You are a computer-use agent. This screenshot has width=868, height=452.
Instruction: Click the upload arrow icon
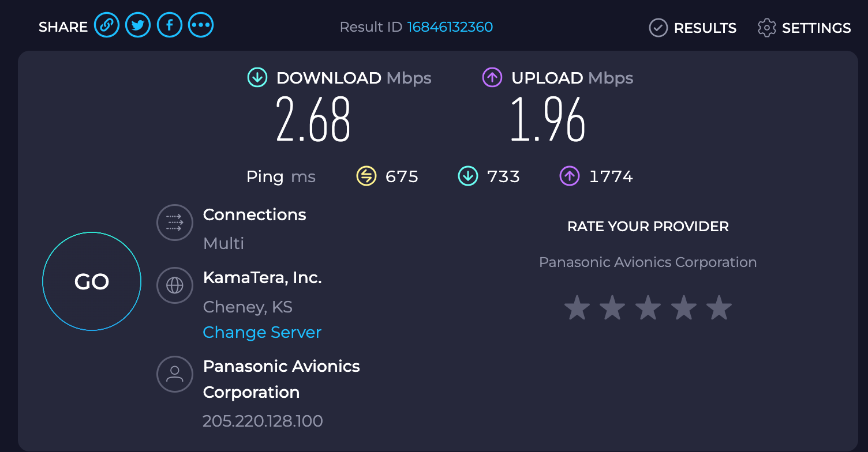tap(492, 78)
